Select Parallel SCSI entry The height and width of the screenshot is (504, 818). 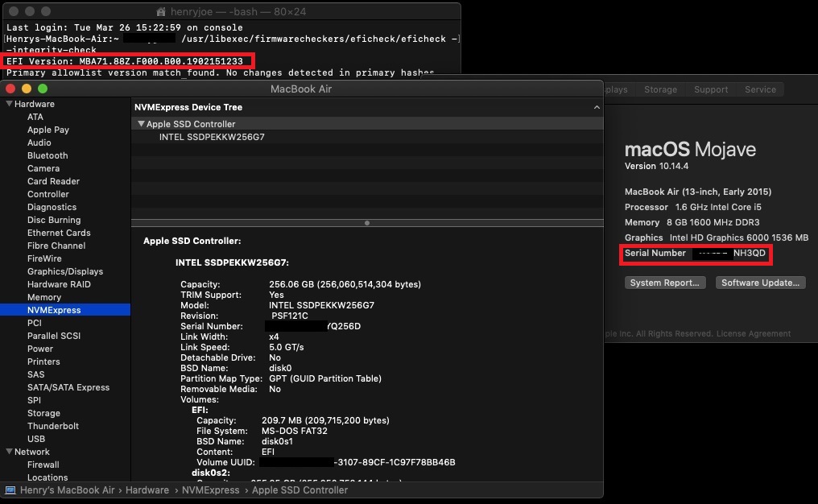(54, 336)
